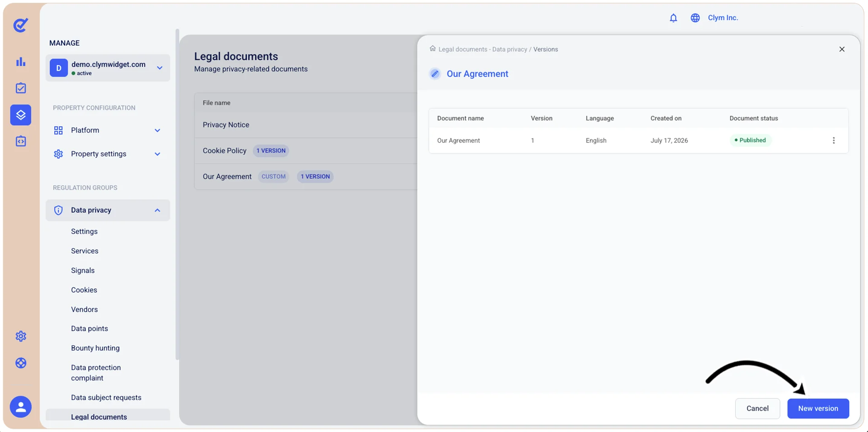
Task: Click the Cancel button
Action: (x=758, y=408)
